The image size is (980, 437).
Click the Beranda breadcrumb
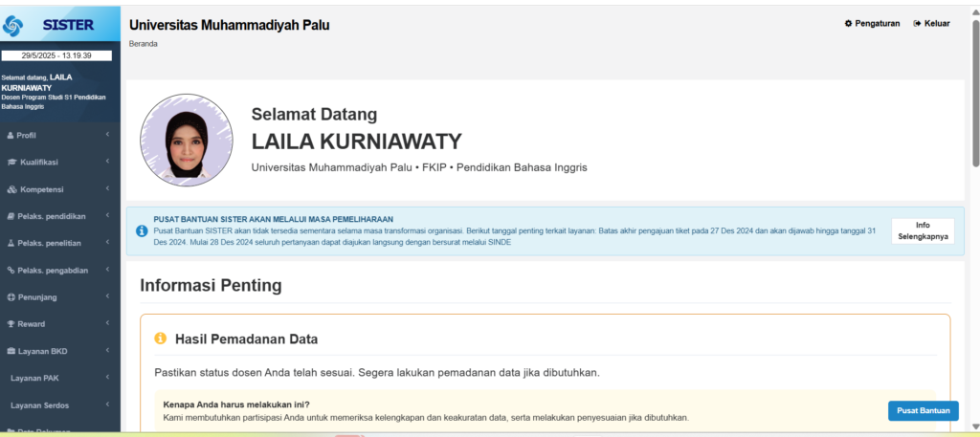coord(144,44)
